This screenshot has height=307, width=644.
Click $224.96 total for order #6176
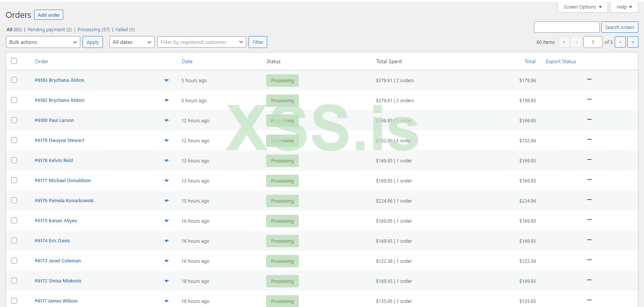tap(528, 201)
